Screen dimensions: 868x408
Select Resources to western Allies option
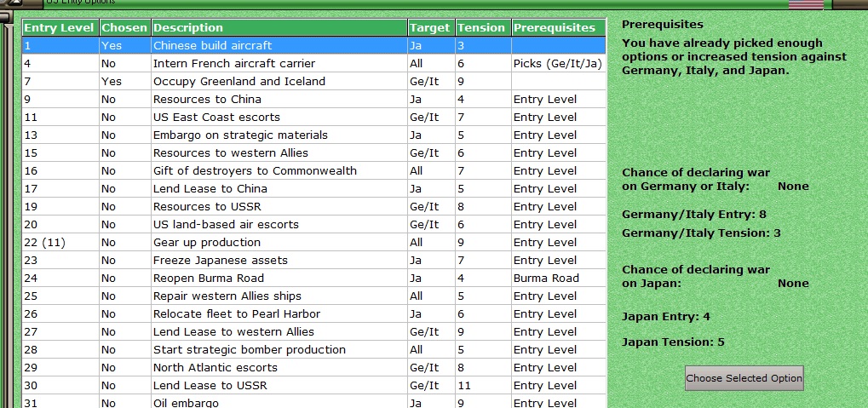pos(313,152)
